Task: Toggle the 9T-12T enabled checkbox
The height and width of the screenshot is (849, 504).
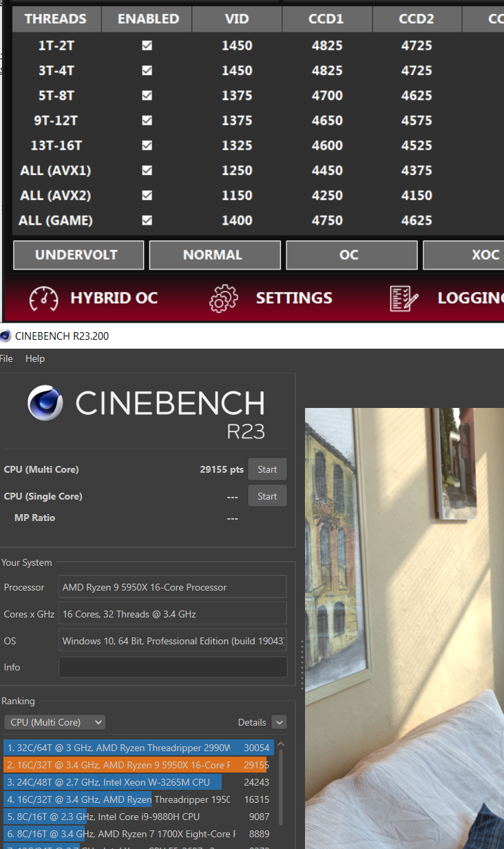Action: pos(147,121)
